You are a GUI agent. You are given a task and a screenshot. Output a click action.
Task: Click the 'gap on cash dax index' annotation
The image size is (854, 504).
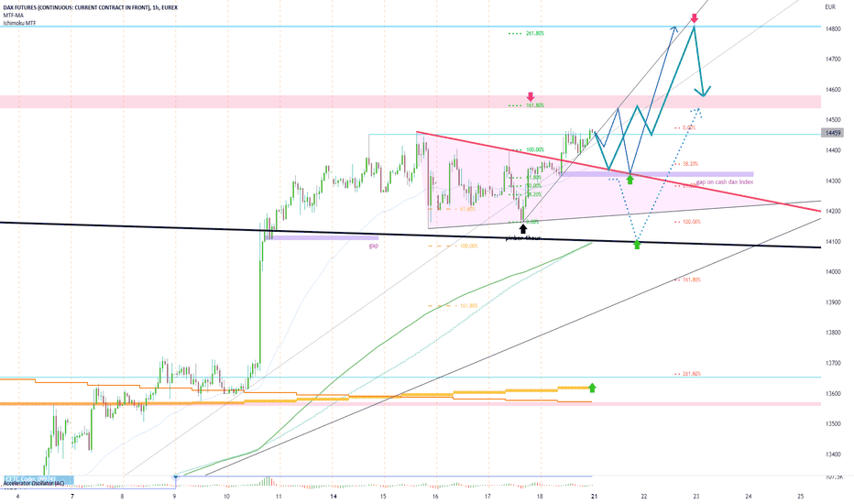click(725, 182)
